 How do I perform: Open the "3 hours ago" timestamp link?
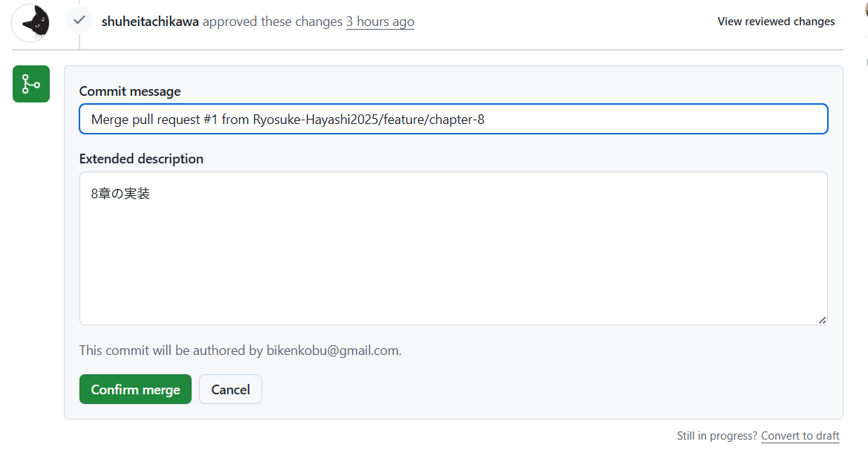click(380, 22)
